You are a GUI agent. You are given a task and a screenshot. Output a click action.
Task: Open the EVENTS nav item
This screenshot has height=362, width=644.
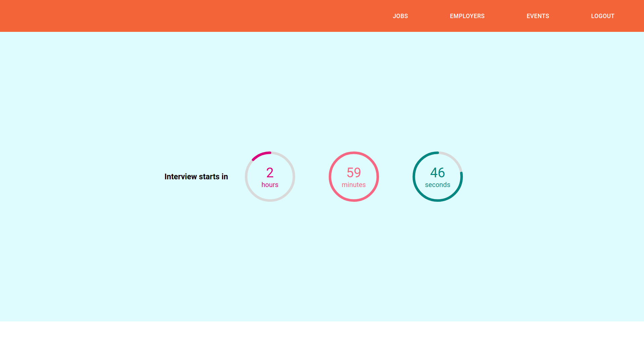pos(538,16)
